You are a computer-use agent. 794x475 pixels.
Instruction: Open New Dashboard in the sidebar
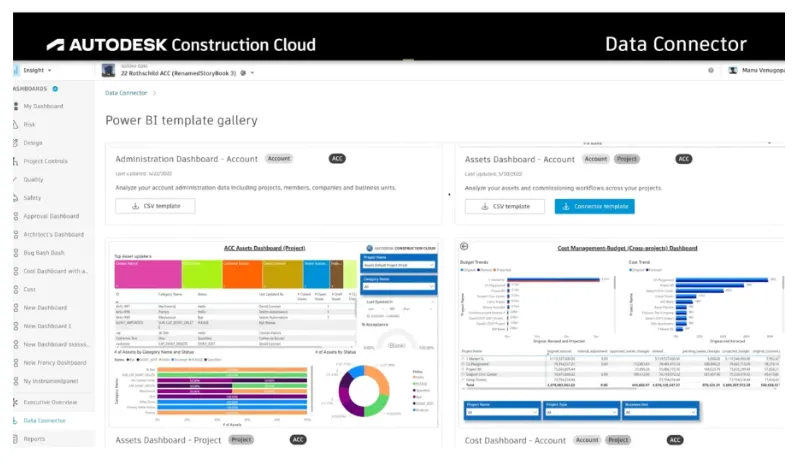tap(45, 308)
